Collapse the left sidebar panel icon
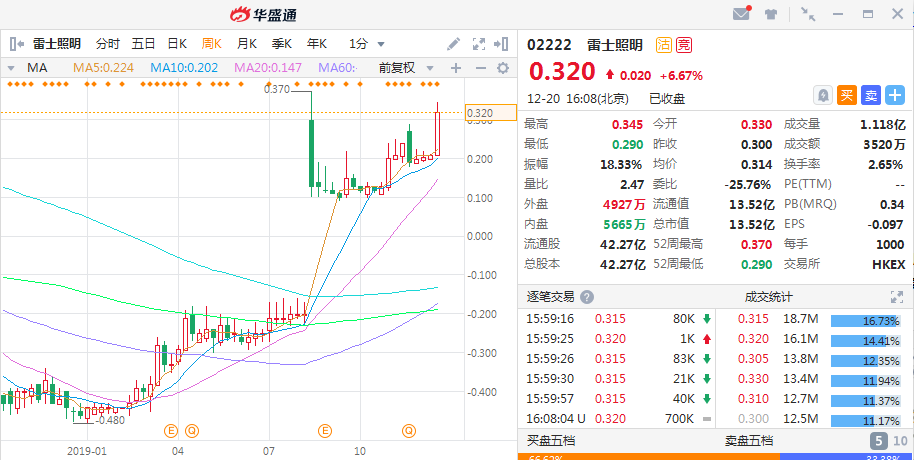 [17, 43]
